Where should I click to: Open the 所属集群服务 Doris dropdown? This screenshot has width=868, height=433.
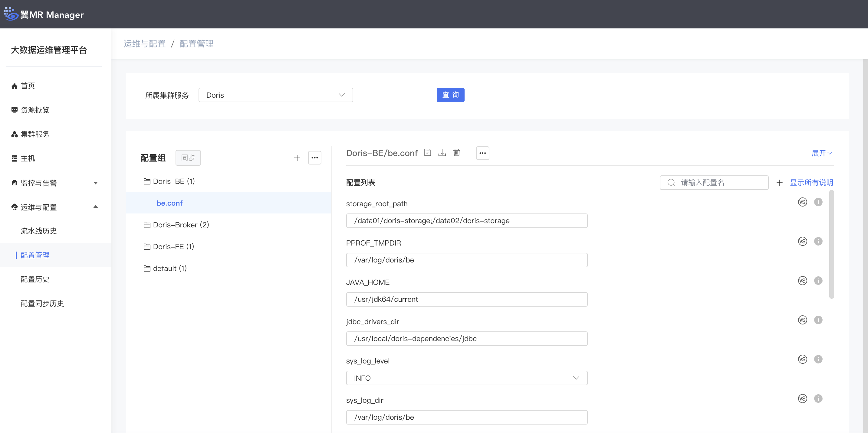[x=275, y=95]
